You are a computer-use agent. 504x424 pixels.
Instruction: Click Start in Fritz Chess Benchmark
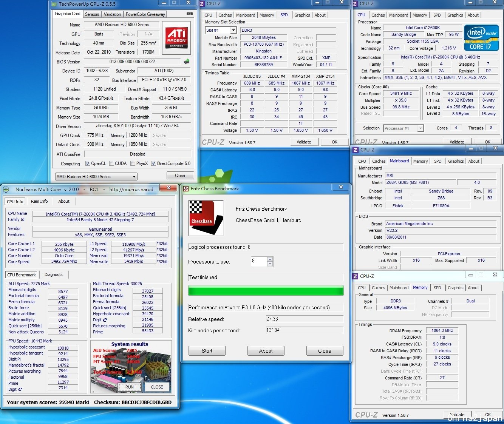click(x=207, y=351)
